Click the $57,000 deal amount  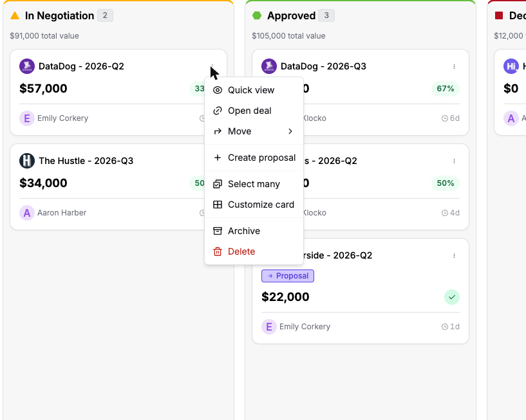click(43, 89)
